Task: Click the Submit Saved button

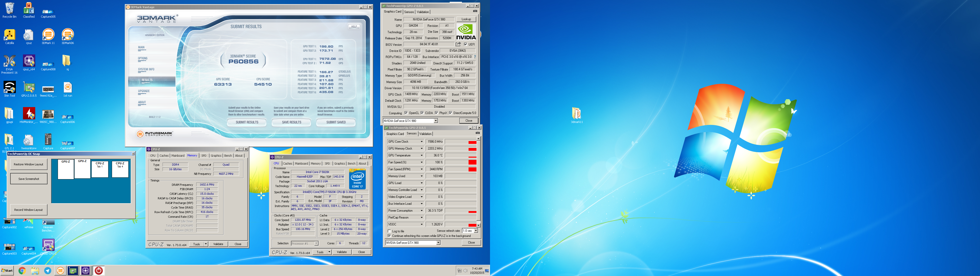Action: click(336, 122)
